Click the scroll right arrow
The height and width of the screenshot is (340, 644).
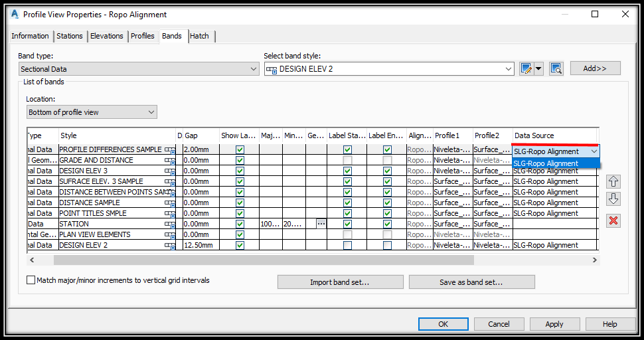click(x=594, y=260)
